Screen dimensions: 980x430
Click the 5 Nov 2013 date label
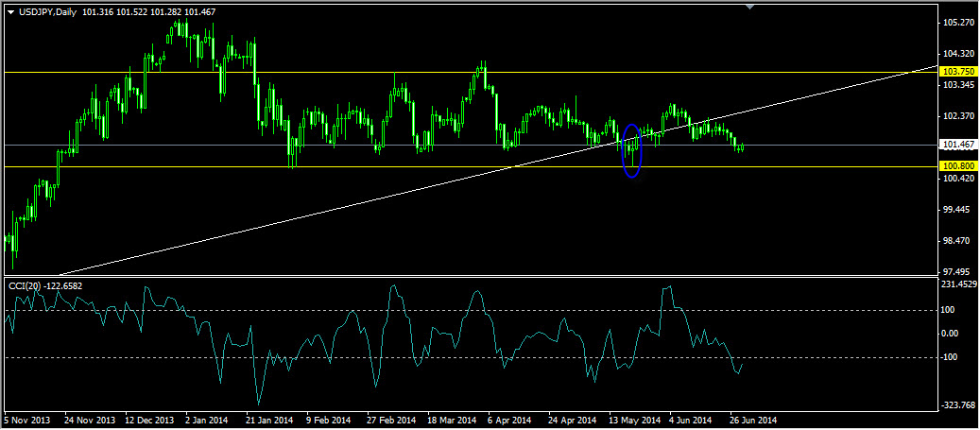[x=26, y=420]
